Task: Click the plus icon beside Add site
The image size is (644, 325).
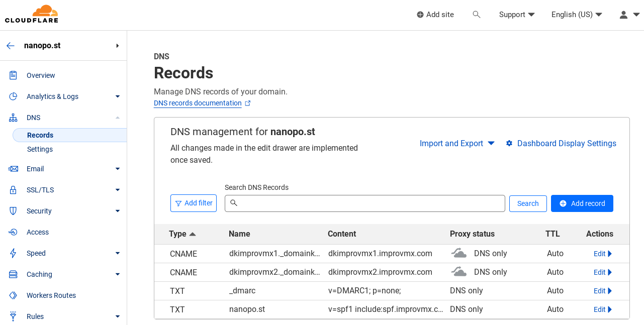Action: click(x=420, y=15)
